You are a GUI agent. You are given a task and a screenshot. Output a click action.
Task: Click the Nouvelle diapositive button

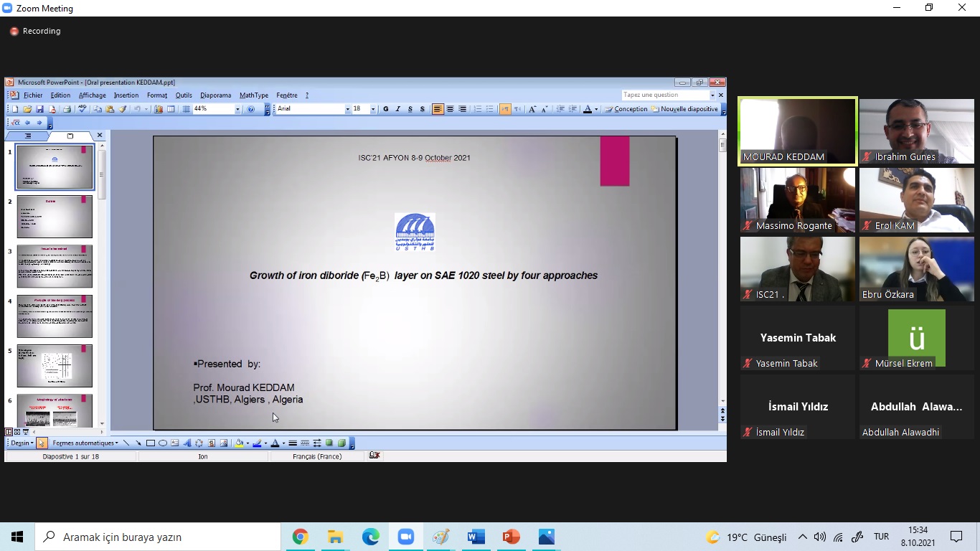click(x=684, y=109)
